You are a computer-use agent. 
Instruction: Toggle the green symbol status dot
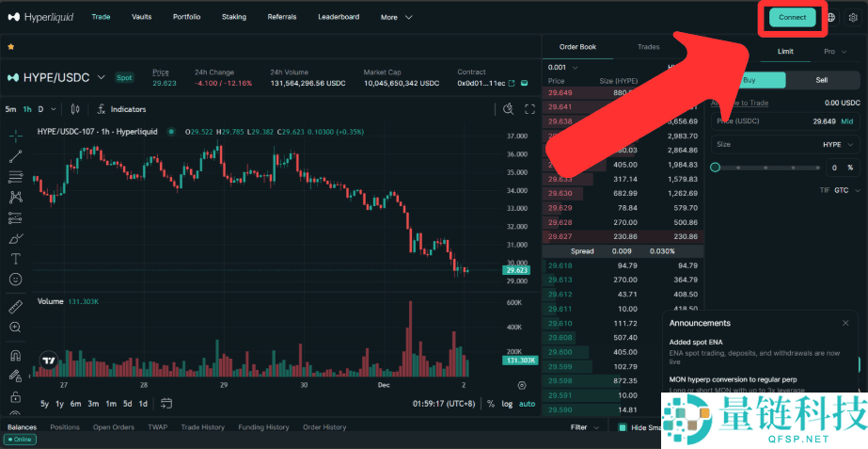[171, 132]
